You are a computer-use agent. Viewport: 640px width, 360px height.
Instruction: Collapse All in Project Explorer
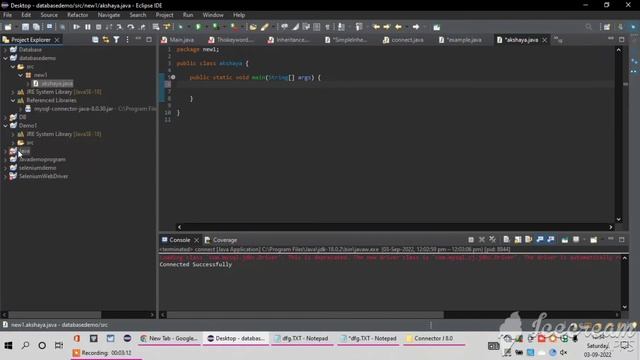tap(95, 40)
